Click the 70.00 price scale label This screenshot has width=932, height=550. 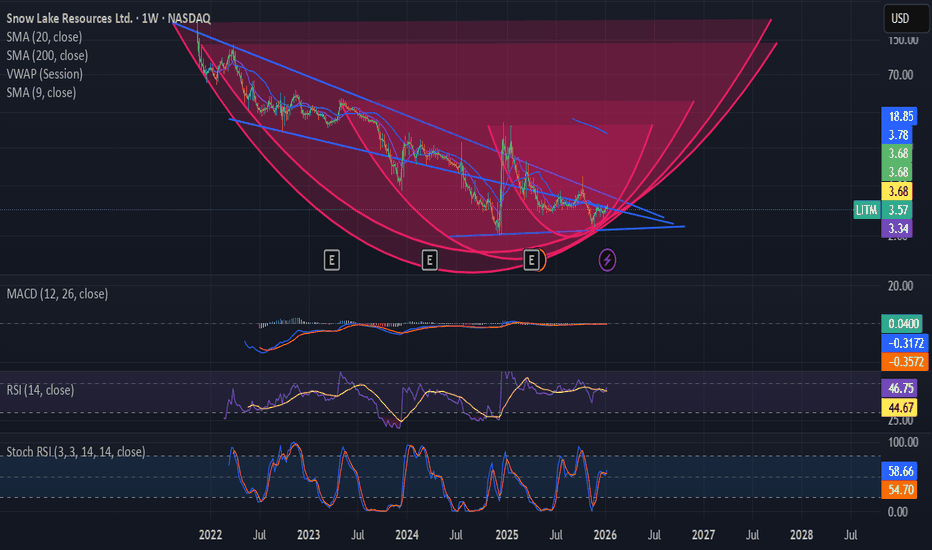click(900, 75)
